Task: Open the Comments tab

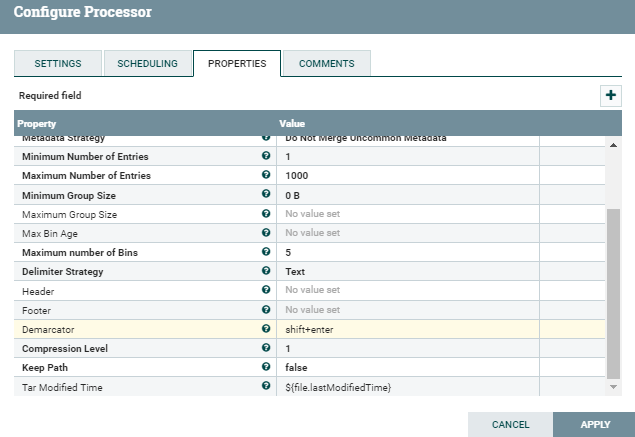Action: [326, 63]
